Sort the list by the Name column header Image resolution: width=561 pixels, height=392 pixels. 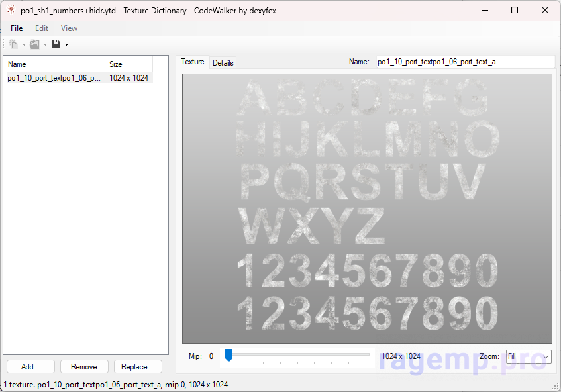click(x=56, y=64)
